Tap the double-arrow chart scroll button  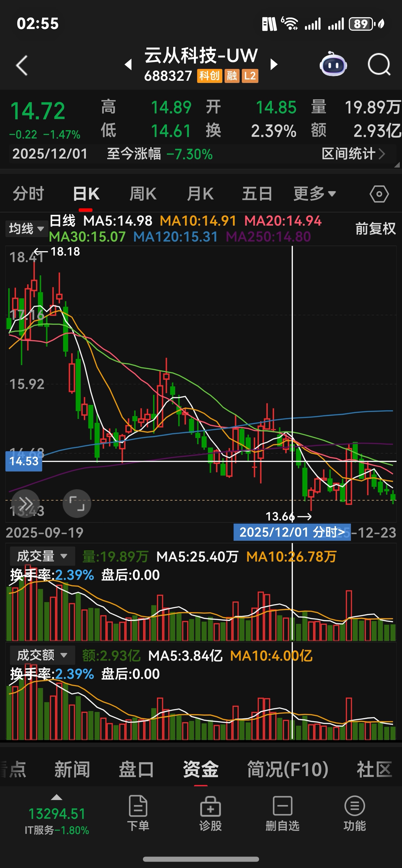[25, 504]
